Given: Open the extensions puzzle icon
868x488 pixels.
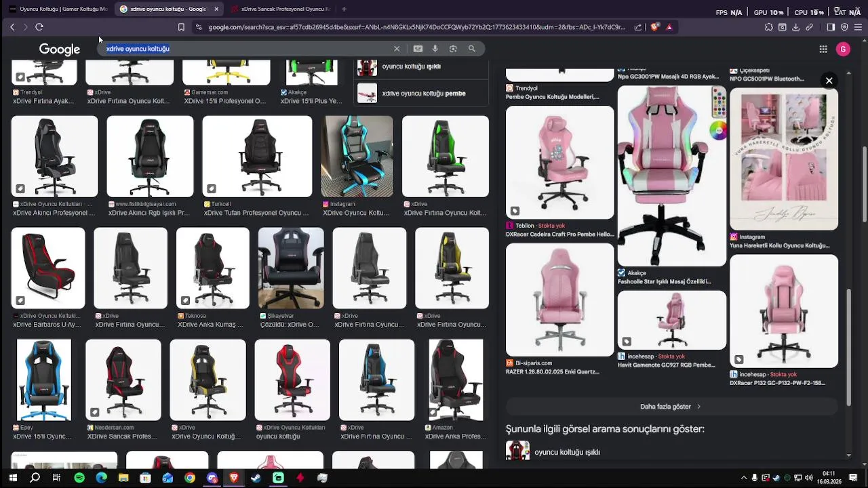Looking at the screenshot, I should (769, 27).
